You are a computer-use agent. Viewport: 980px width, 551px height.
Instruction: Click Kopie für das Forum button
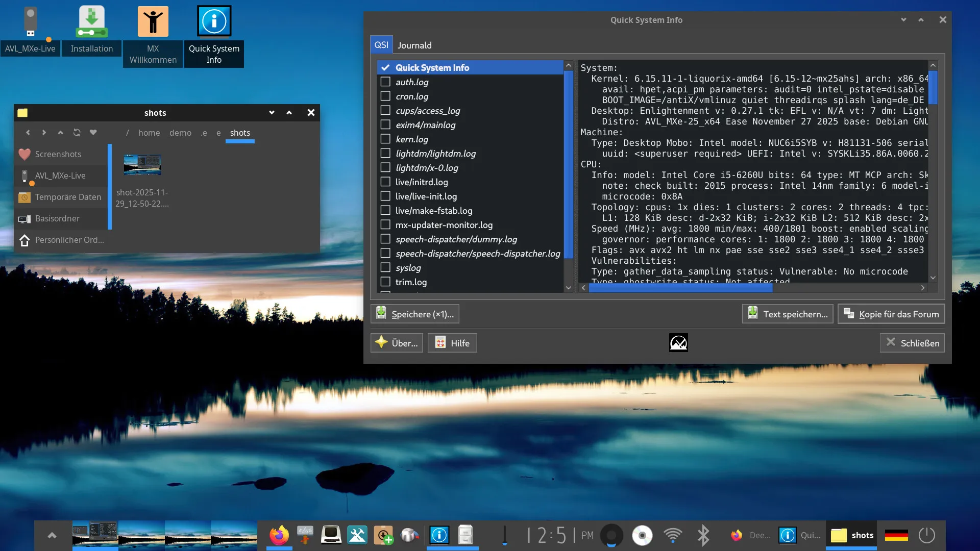(x=891, y=314)
